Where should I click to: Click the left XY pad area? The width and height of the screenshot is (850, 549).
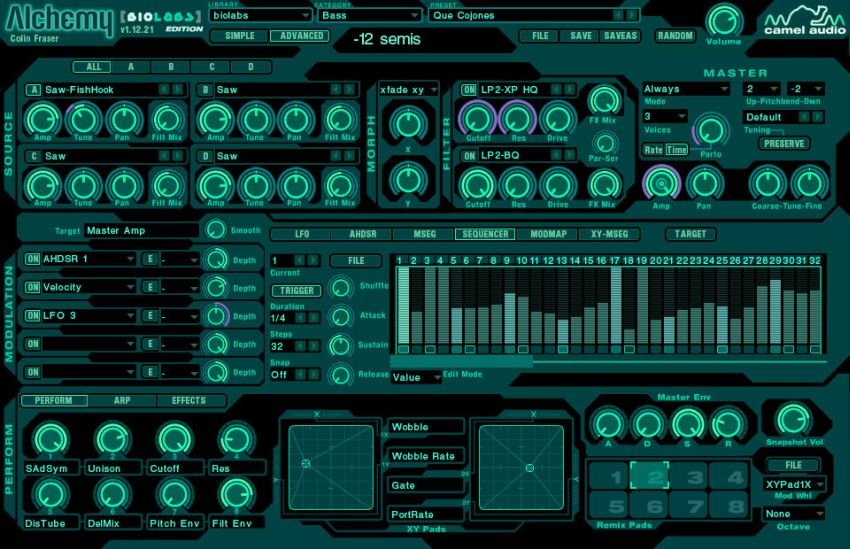[x=331, y=468]
